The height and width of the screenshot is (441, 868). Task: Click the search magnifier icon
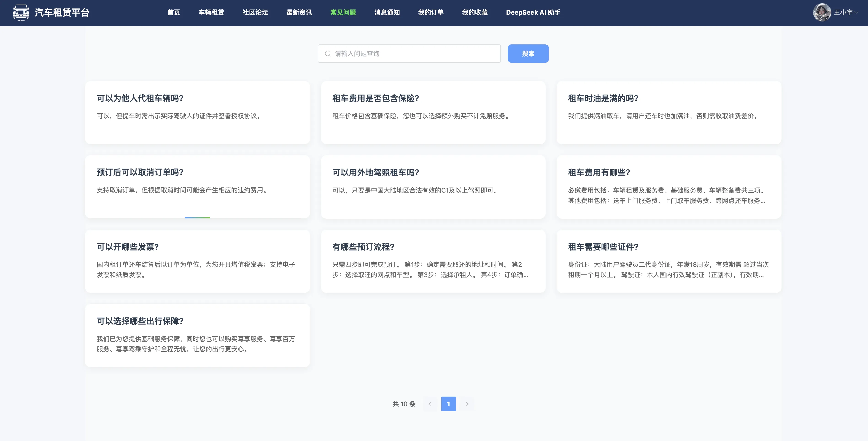click(328, 54)
